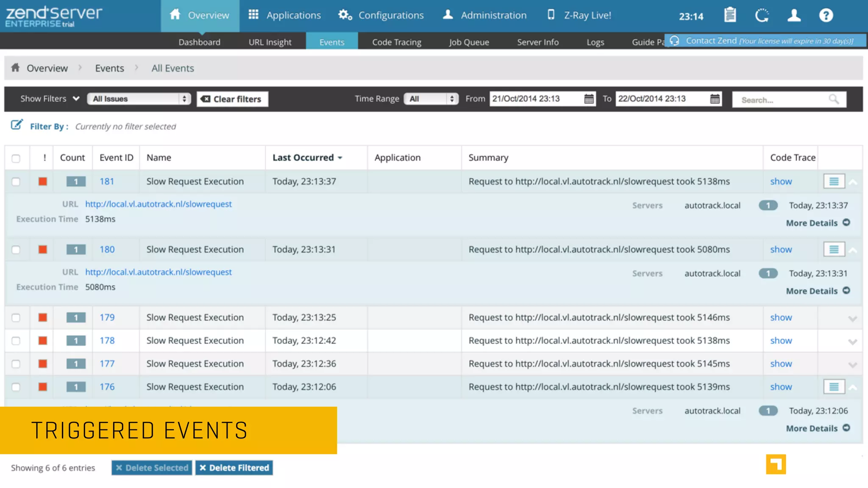Click show code trace link for event 180

pyautogui.click(x=781, y=250)
